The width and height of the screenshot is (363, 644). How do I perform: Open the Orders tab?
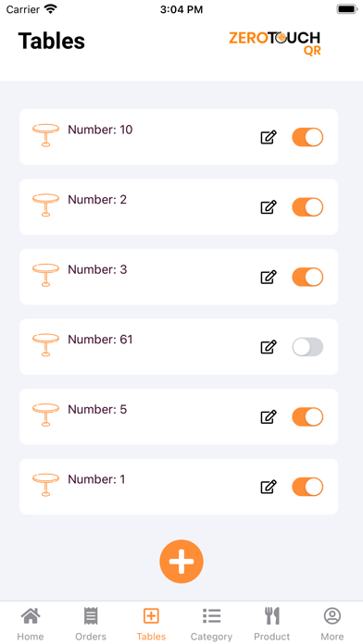click(91, 624)
